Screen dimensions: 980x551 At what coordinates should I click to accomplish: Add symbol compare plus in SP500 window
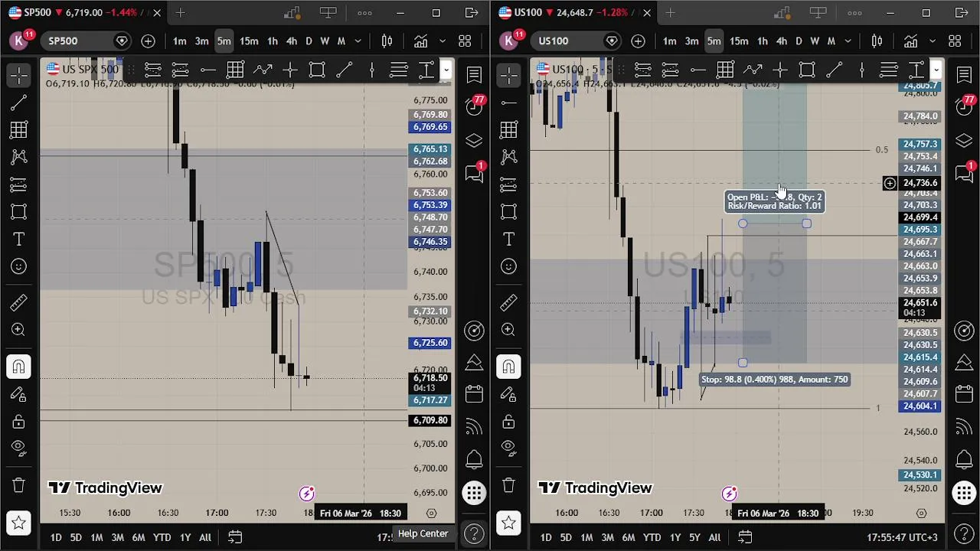click(148, 41)
